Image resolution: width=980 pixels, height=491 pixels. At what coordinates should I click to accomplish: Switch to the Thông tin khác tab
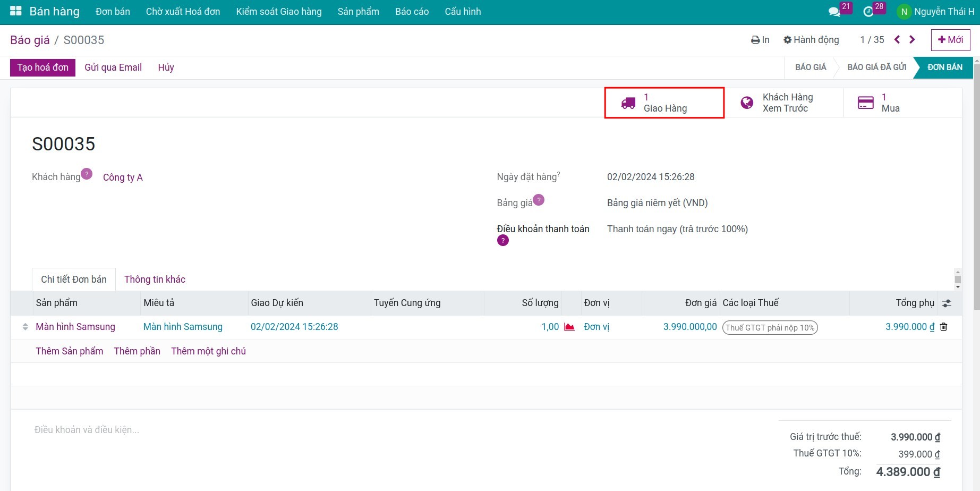click(155, 280)
